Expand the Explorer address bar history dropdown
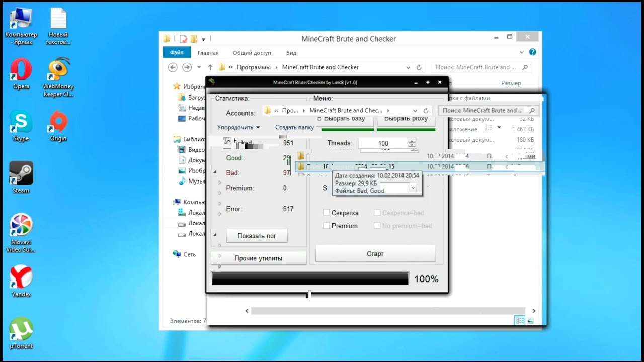This screenshot has height=362, width=644. [x=408, y=67]
